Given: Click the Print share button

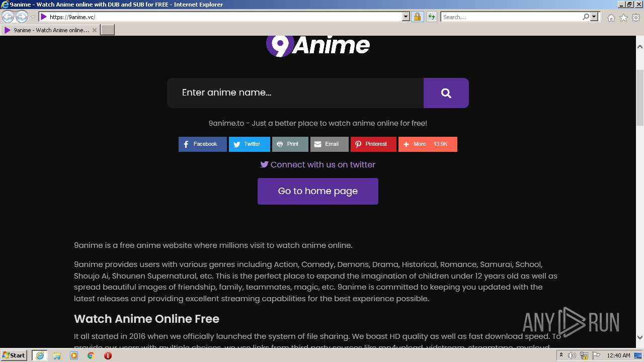Looking at the screenshot, I should click(x=290, y=144).
